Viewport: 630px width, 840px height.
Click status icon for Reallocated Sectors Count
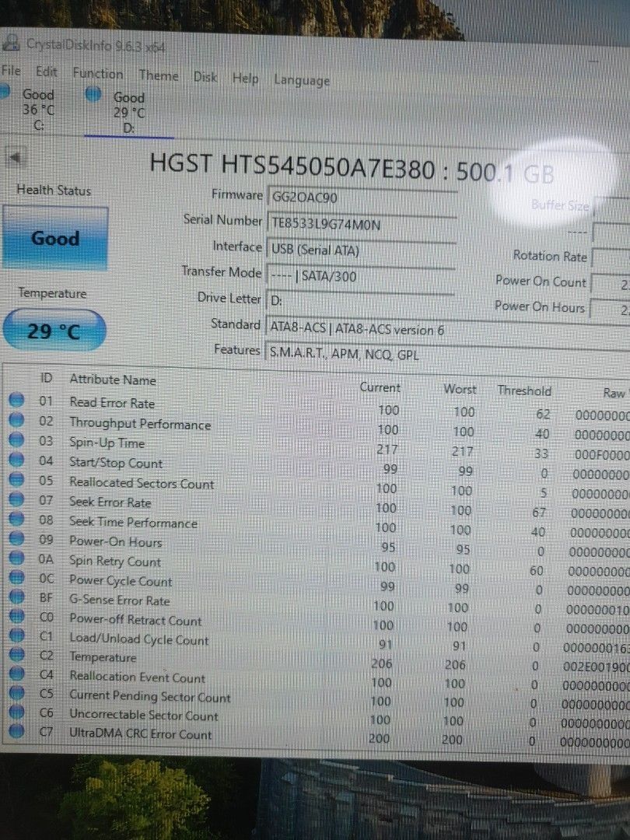(16, 479)
